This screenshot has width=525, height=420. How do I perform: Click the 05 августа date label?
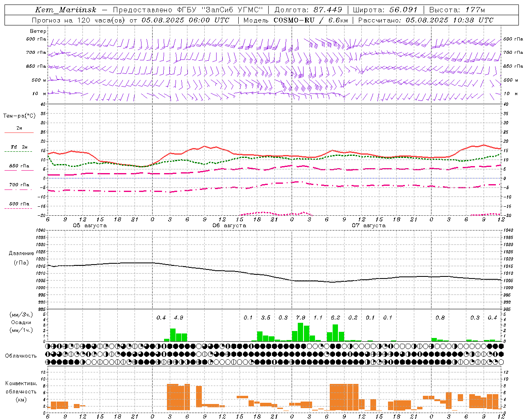(90, 226)
